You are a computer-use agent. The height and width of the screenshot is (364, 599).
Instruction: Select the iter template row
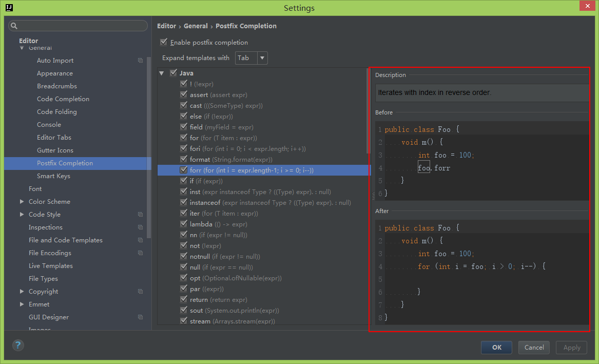[x=264, y=214]
